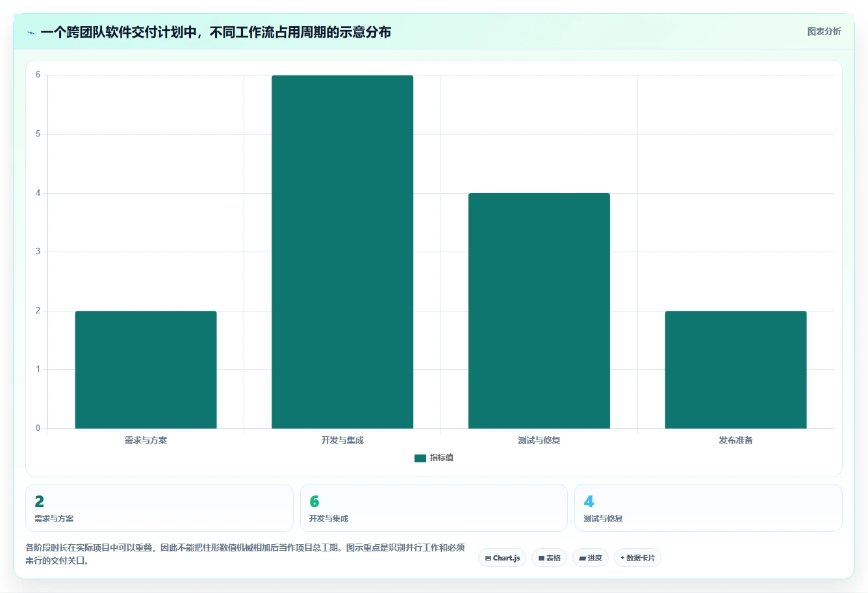
Task: Select the 测试与修复 bar in the chart
Action: (x=539, y=311)
